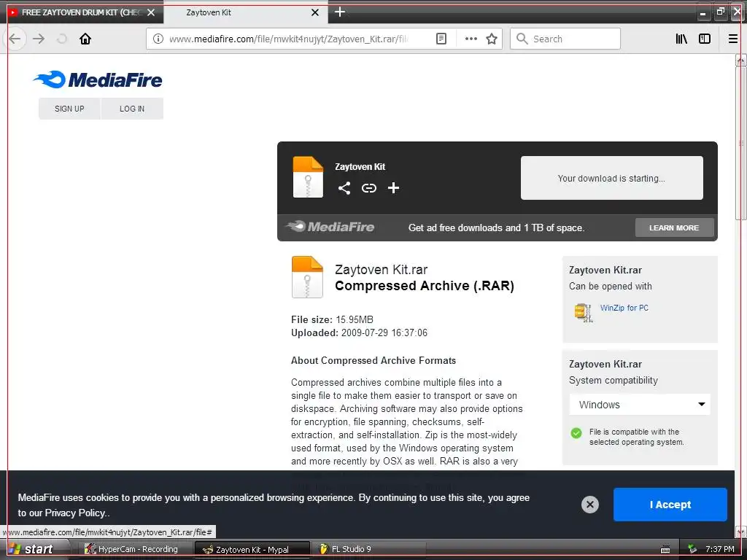The height and width of the screenshot is (560, 747).
Task: Open page actions three-dot menu
Action: pos(471,39)
